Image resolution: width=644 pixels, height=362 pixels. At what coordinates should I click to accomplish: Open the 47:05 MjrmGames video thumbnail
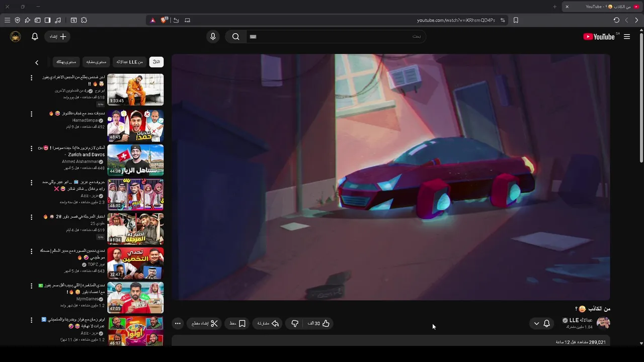[135, 298]
